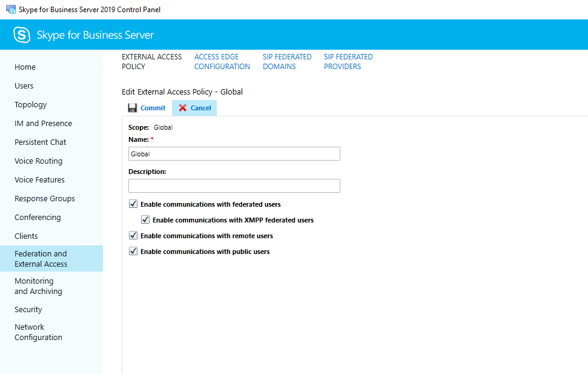Disable communications with remote users checkbox

pyautogui.click(x=133, y=236)
